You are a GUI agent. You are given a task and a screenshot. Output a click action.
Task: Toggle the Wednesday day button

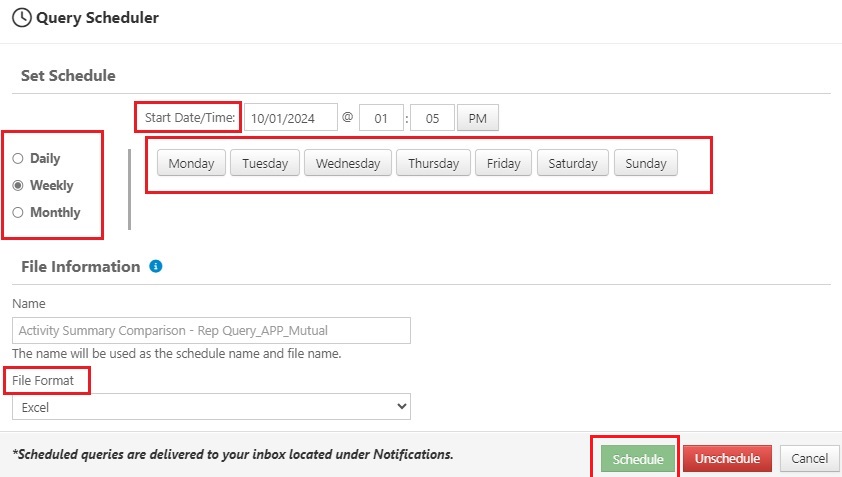point(348,163)
